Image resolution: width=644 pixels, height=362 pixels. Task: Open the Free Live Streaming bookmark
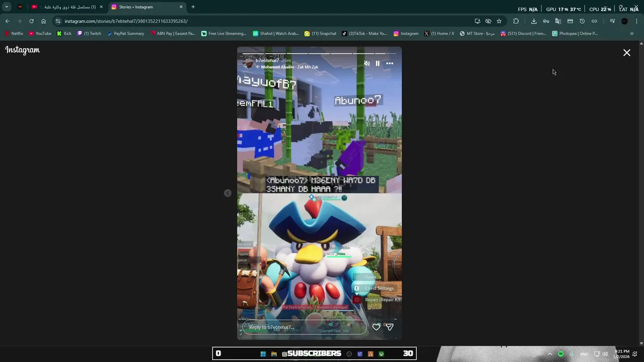(x=224, y=34)
